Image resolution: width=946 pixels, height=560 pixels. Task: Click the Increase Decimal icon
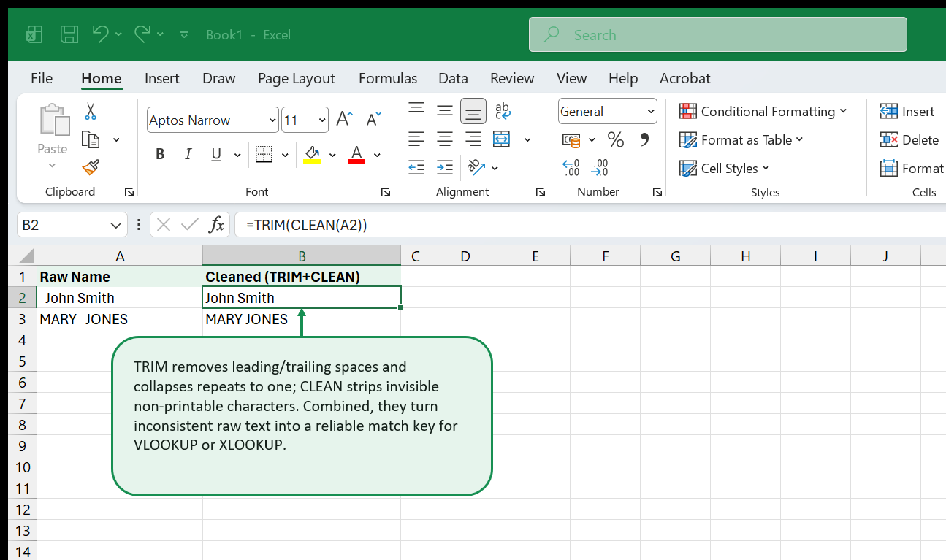point(571,168)
